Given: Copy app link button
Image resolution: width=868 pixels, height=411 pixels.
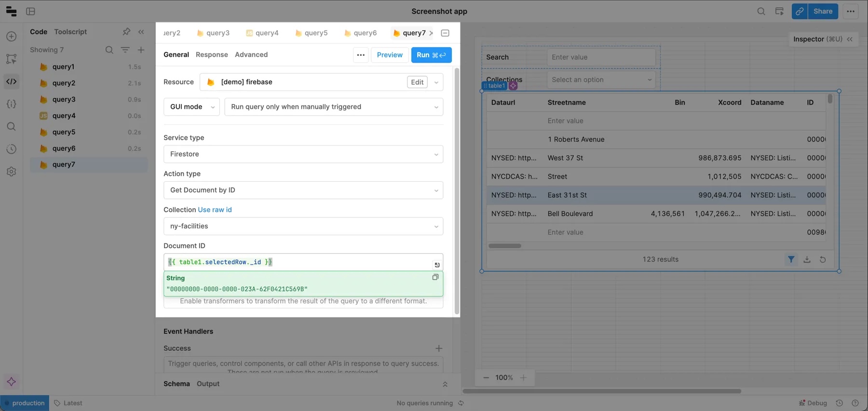Looking at the screenshot, I should 800,11.
